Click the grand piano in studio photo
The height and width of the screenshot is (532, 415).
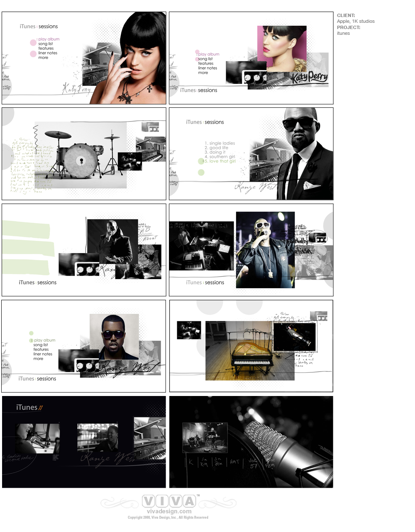250,351
